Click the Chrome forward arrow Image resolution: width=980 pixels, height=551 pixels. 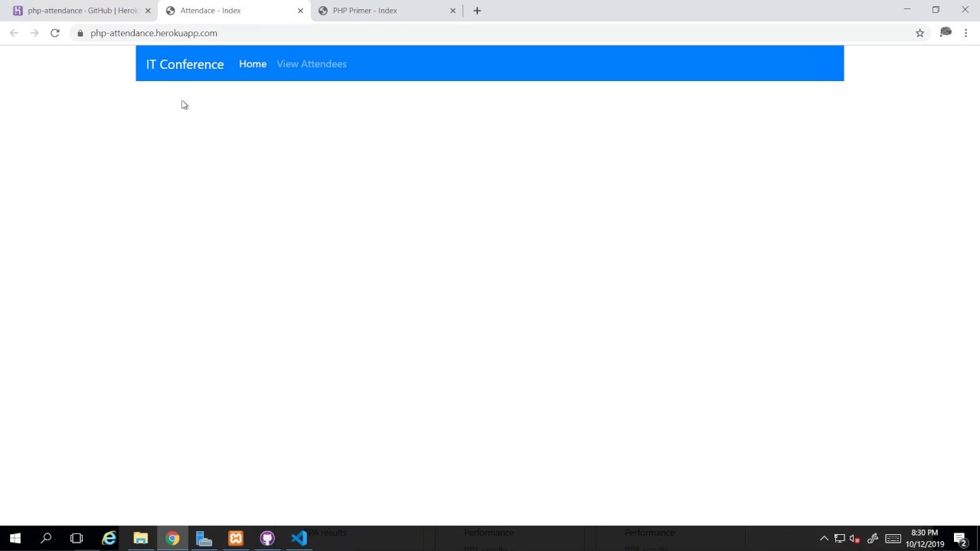click(34, 33)
